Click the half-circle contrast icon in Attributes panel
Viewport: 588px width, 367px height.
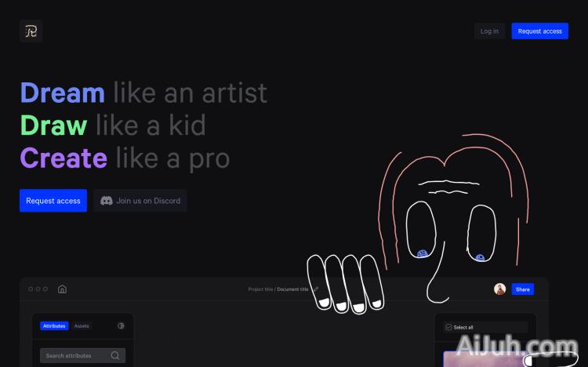point(121,325)
